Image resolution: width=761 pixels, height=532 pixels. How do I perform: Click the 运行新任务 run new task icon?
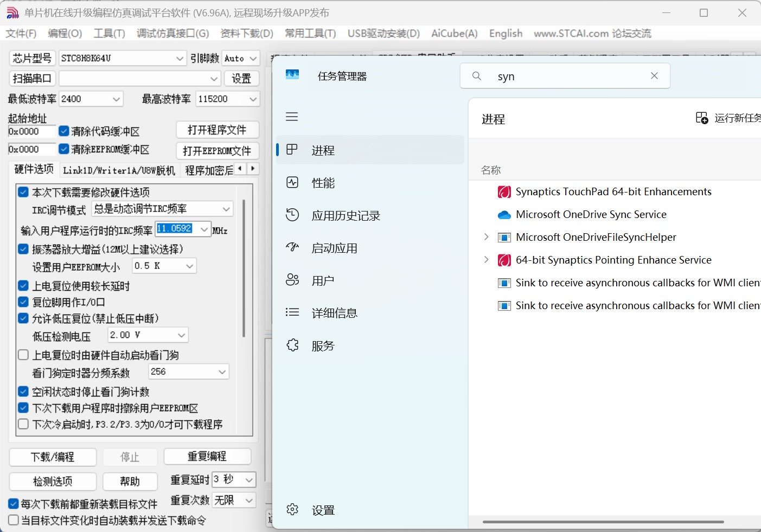(x=702, y=118)
